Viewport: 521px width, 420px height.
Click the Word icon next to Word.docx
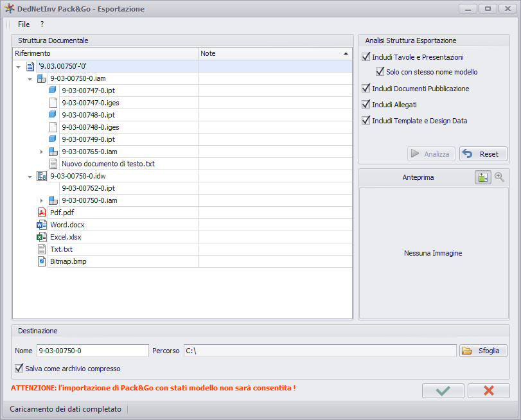coord(42,225)
